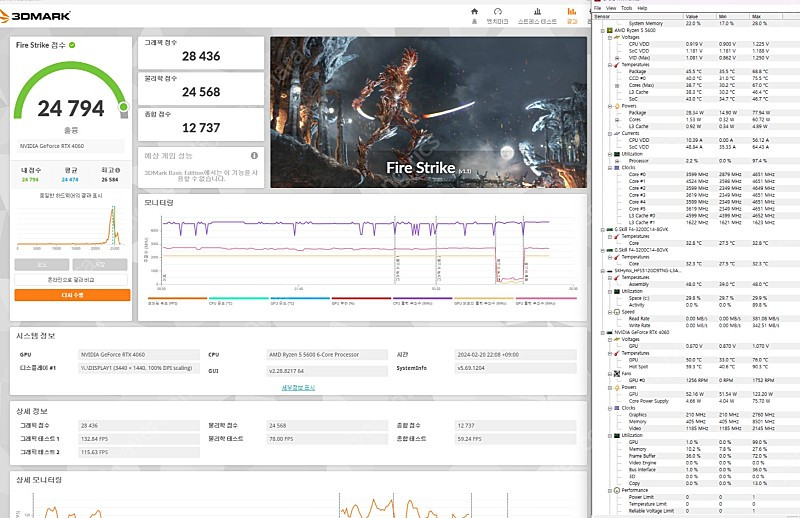800x518 pixels.
Task: Collapse the Performance group in HWiNFO
Action: (x=610, y=490)
